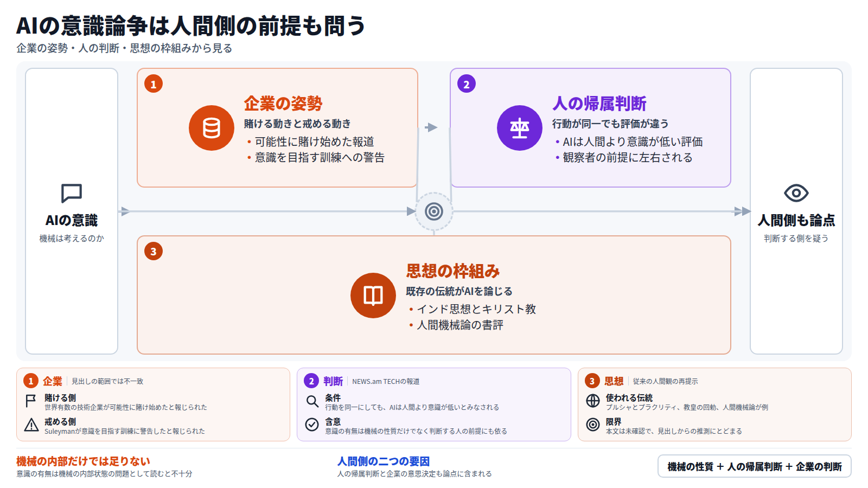868x488 pixels.
Task: Click the heading 人間側の二つの要因
Action: (384, 461)
